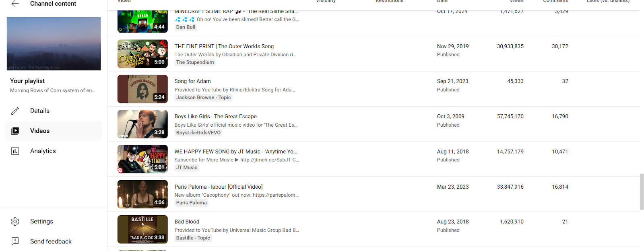Click the Song for Adam video title
Viewport: 644px width, 251px height.
pos(192,81)
